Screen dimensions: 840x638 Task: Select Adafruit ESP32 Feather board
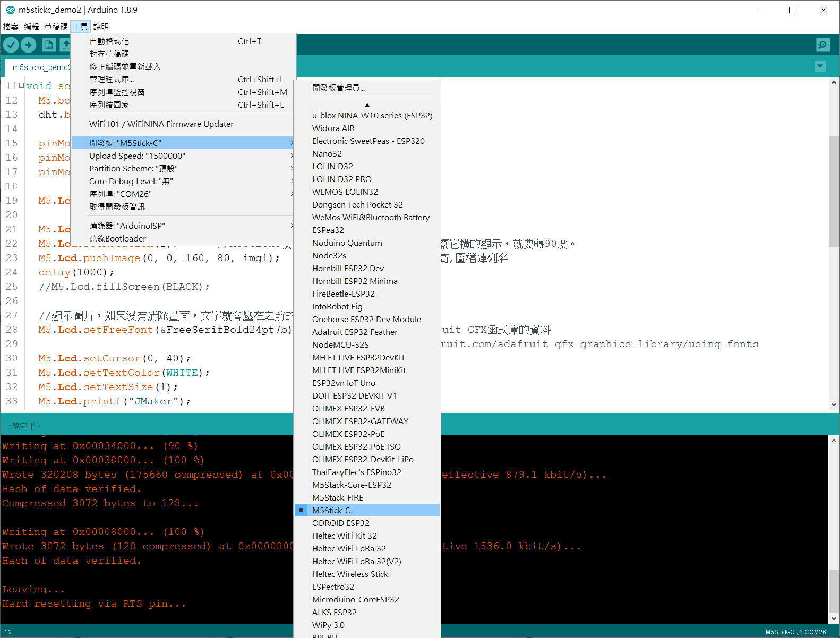tap(367, 332)
